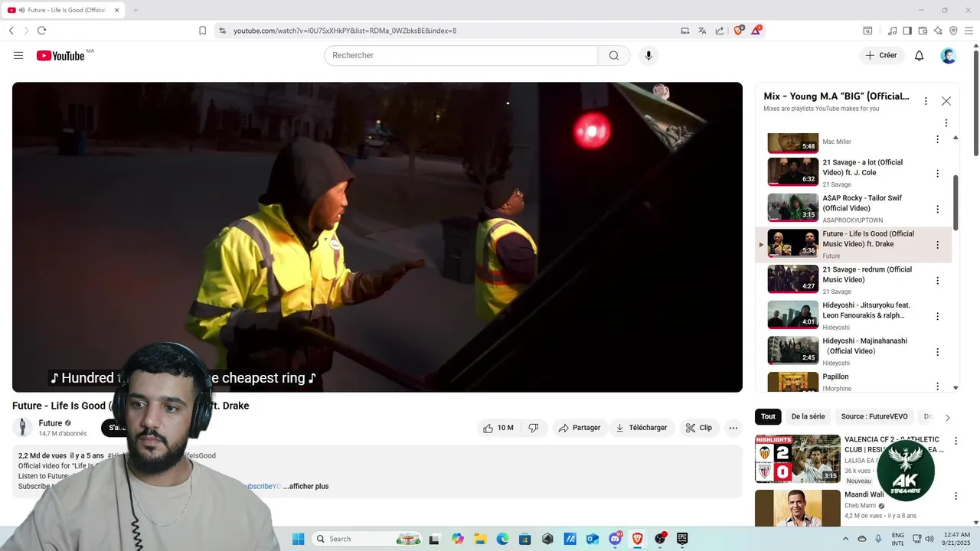
Task: Reload the page
Action: 41,31
